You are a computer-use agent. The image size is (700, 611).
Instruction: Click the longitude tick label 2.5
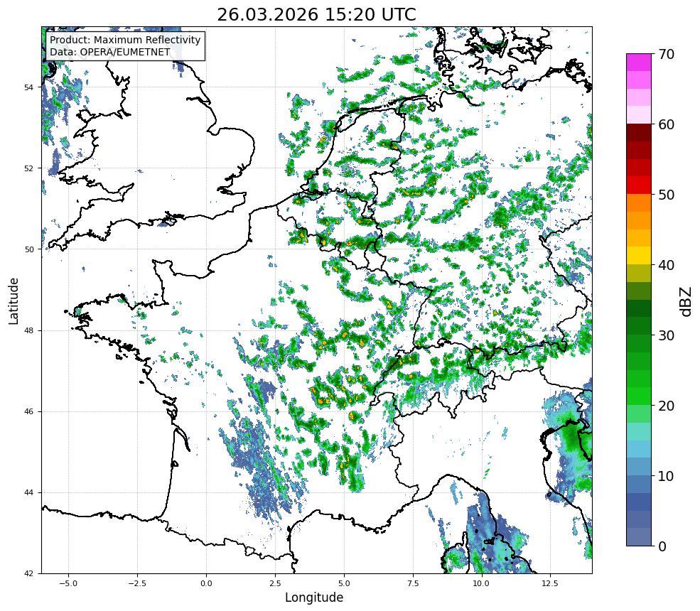click(275, 583)
